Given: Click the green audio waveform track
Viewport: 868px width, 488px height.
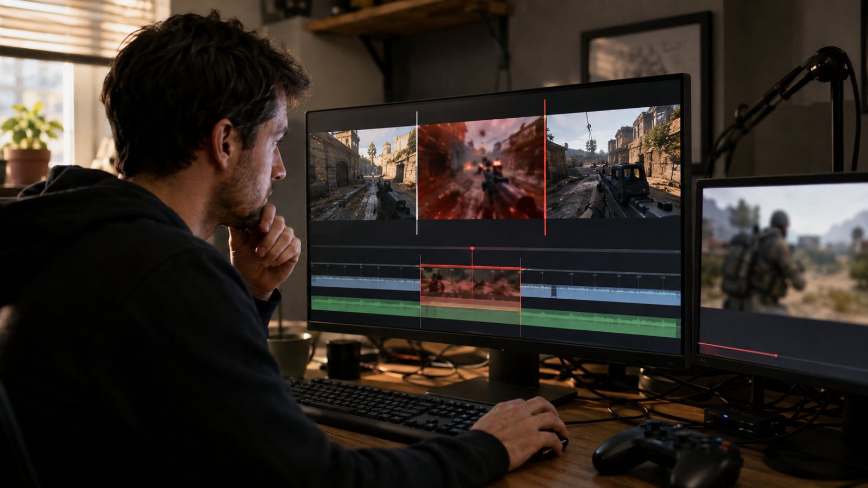Looking at the screenshot, I should pyautogui.click(x=495, y=316).
